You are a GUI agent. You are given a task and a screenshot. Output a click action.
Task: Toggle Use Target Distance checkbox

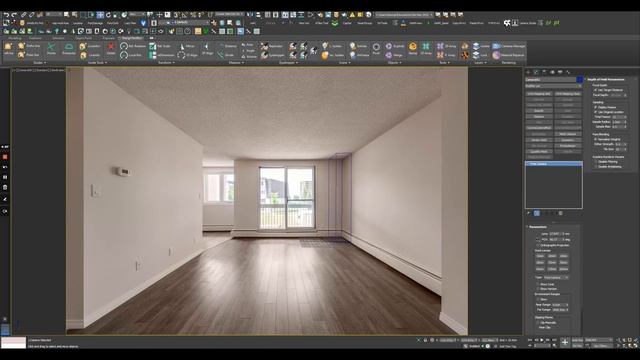coord(595,90)
